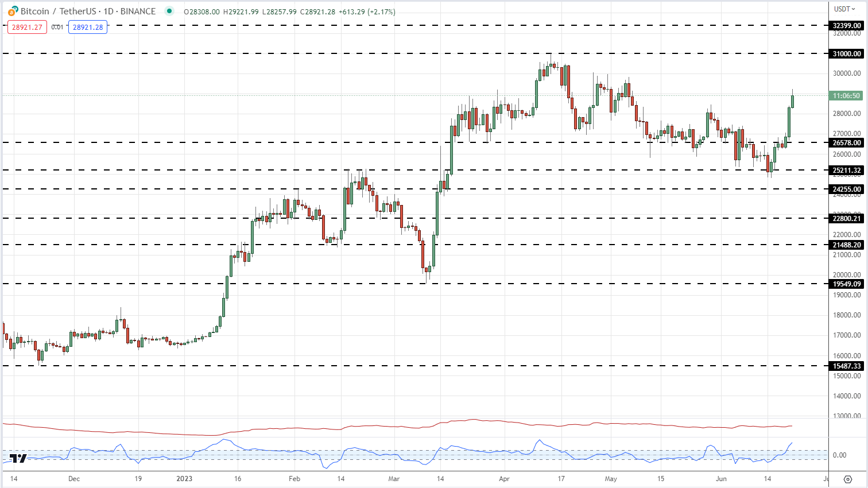The height and width of the screenshot is (488, 868).
Task: Click the open value O28308.00
Action: (202, 11)
